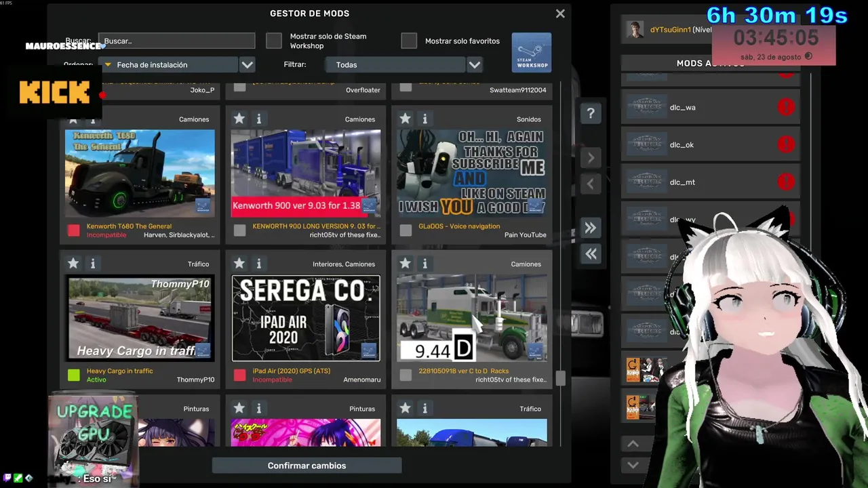
Task: Toggle the Heavy Cargo in traffic active checkbox
Action: (73, 375)
